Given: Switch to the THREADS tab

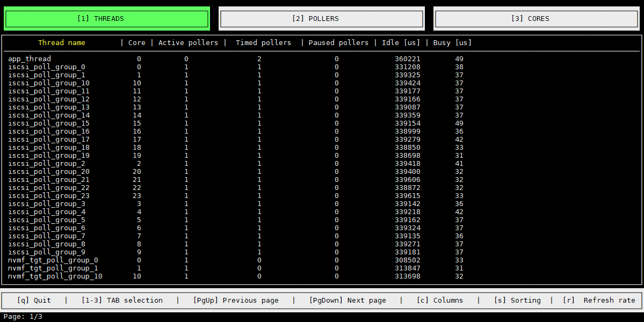Looking at the screenshot, I should (x=106, y=19).
